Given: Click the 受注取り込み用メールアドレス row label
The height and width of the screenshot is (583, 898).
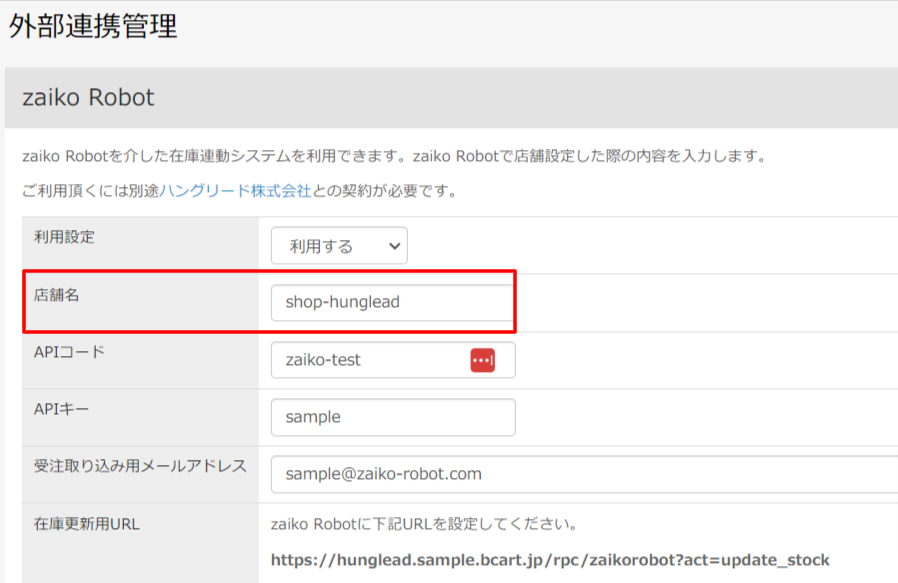Looking at the screenshot, I should tap(140, 466).
